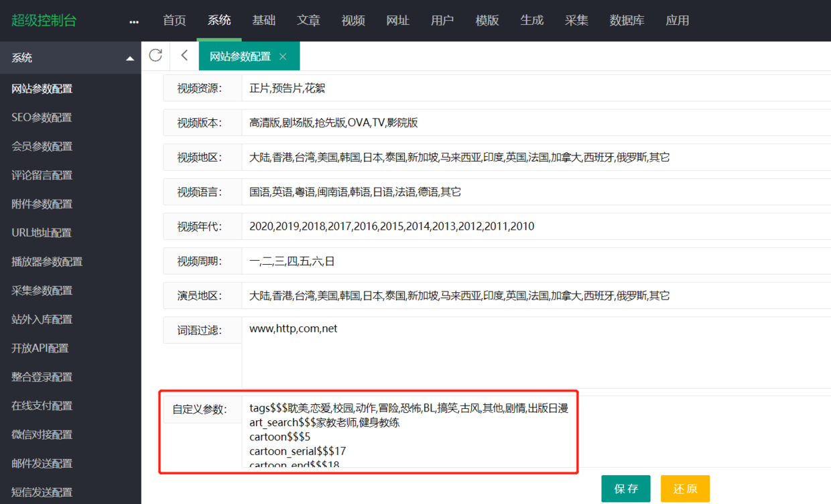This screenshot has width=831, height=504.
Task: Open the 采集 top menu
Action: pos(576,20)
